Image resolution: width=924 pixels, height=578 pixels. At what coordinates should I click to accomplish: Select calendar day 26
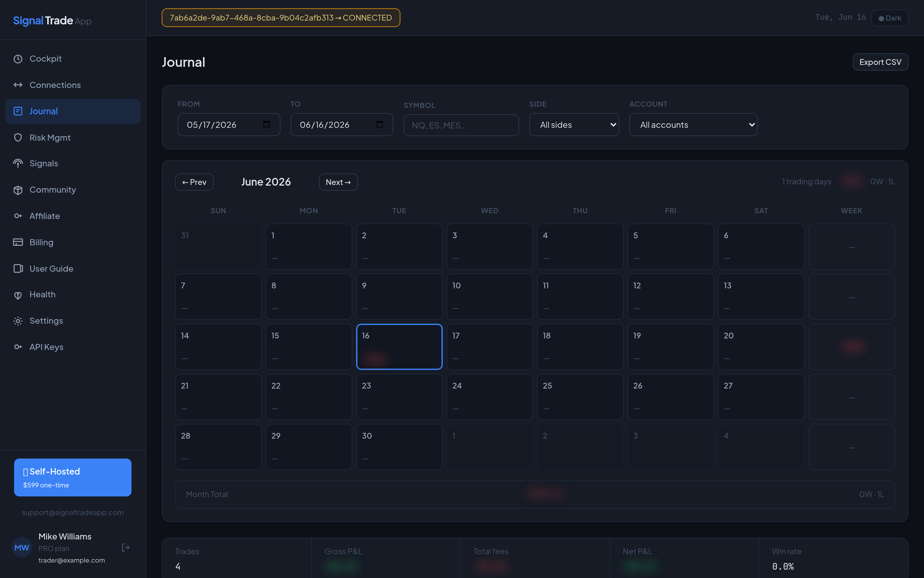click(x=671, y=397)
